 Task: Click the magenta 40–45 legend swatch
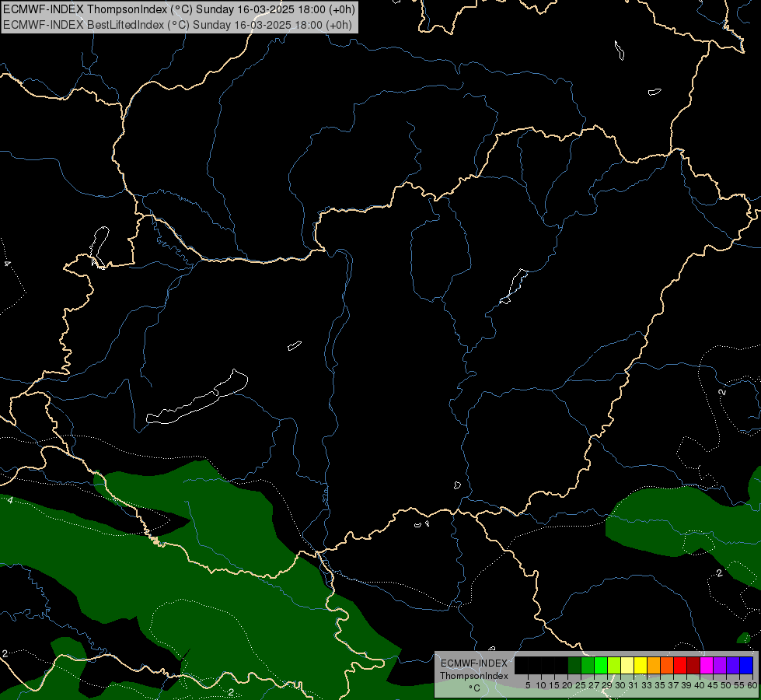point(707,665)
